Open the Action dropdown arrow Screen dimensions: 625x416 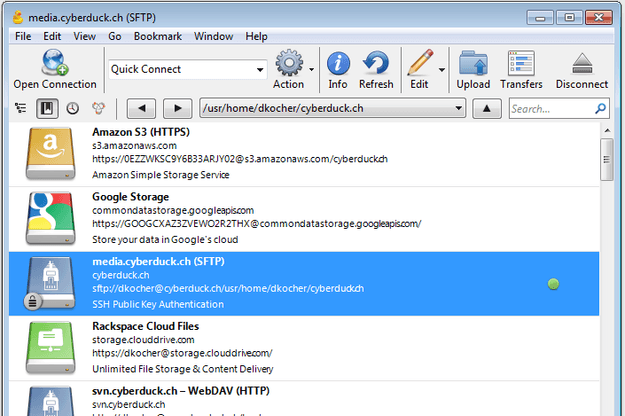[x=311, y=70]
